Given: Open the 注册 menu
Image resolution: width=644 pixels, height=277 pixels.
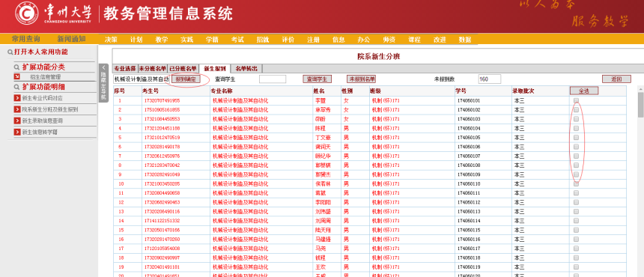Looking at the screenshot, I should 313,40.
